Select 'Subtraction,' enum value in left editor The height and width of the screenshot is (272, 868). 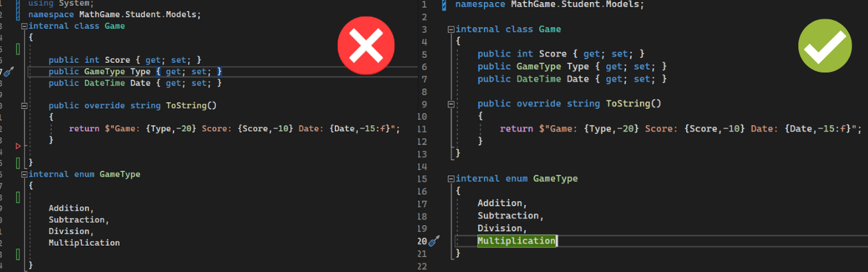click(79, 220)
